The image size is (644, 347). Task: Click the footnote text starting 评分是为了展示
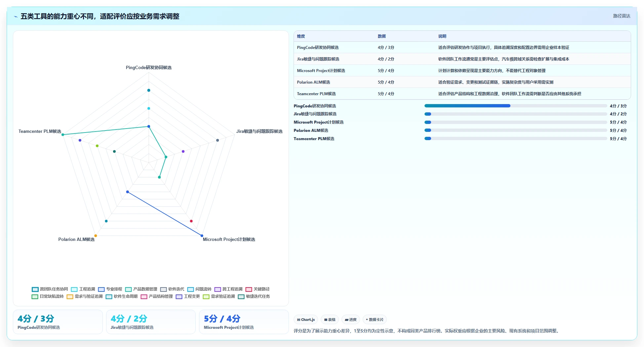tap(427, 331)
